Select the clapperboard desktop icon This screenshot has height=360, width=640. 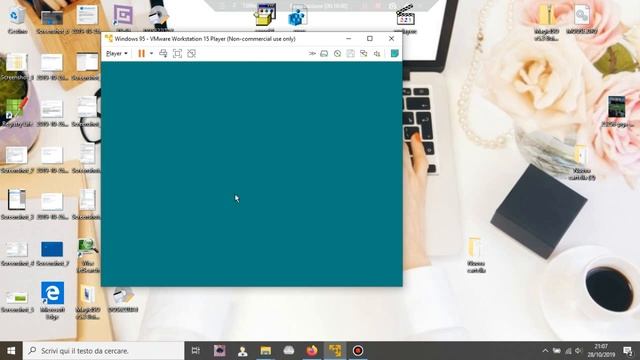click(405, 18)
